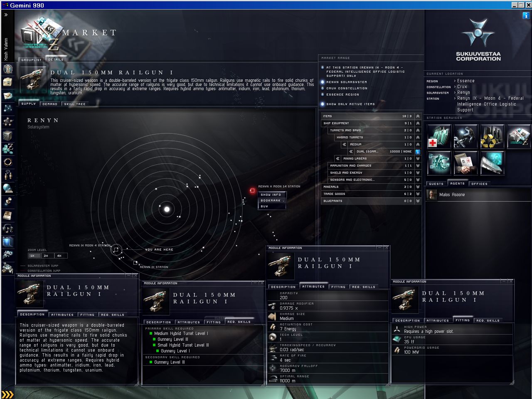Open the Essence region link
Screen dimensions: 532x399
(x=465, y=81)
